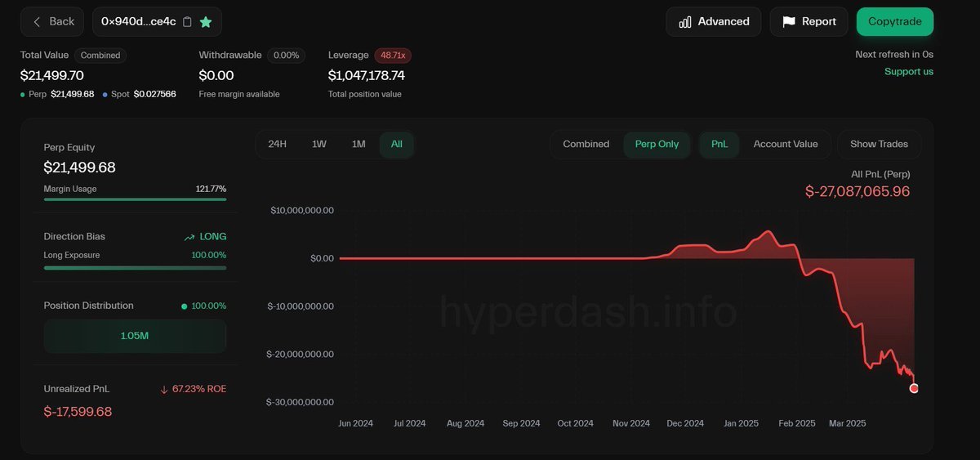The height and width of the screenshot is (460, 980).
Task: Click the Advanced bar chart icon
Action: point(685,22)
